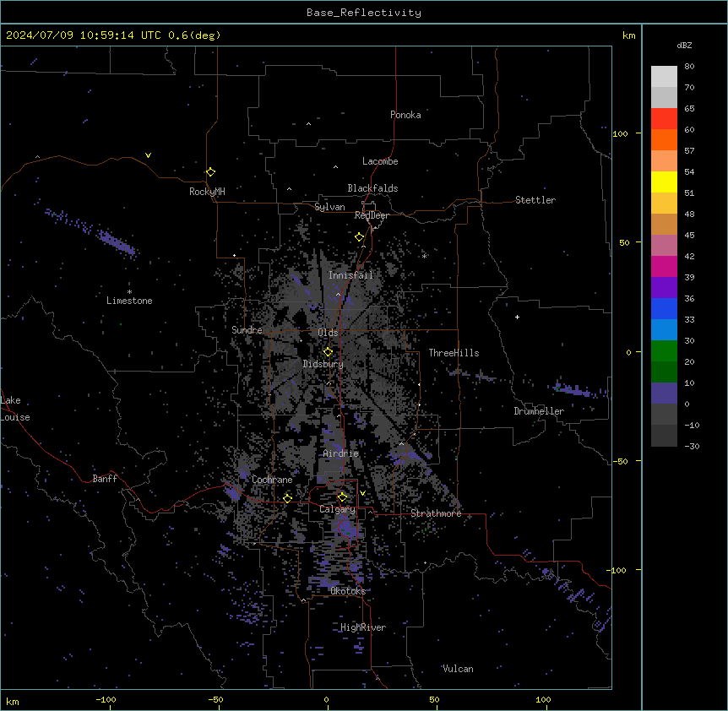Click the Drumheller label
Image resolution: width=728 pixels, height=711 pixels.
point(539,411)
